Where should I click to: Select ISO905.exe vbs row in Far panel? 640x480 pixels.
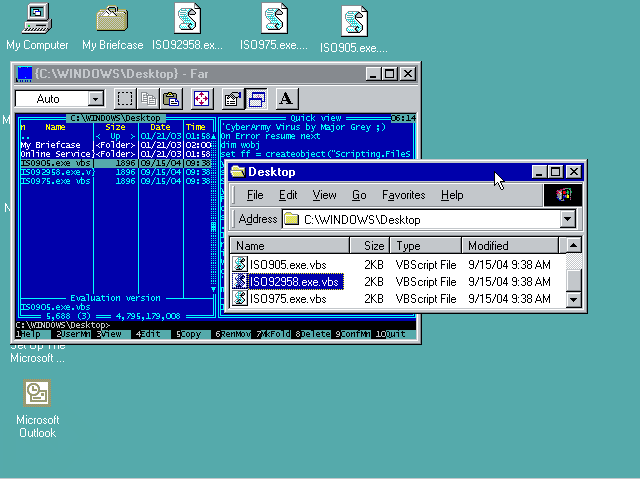pyautogui.click(x=117, y=163)
